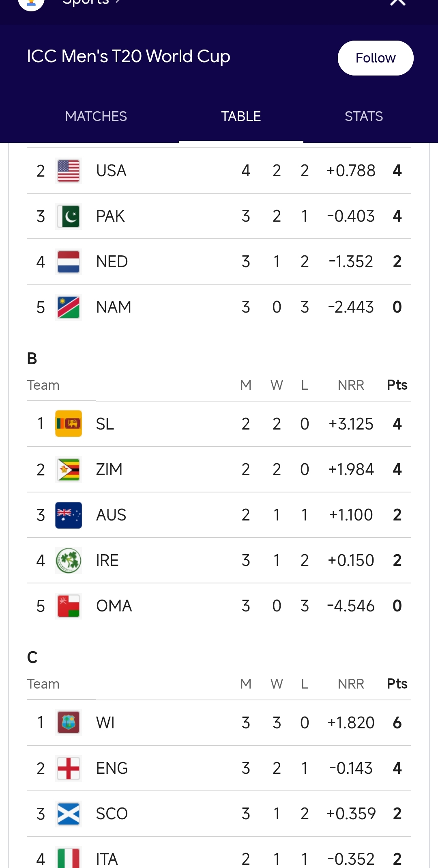Switch to the MATCHES tab
The image size is (438, 868).
96,117
